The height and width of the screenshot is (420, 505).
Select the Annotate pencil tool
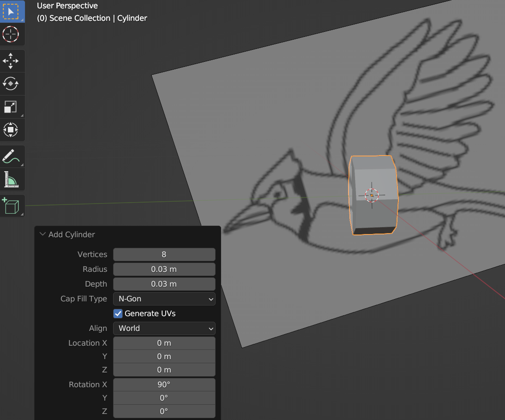(x=11, y=156)
